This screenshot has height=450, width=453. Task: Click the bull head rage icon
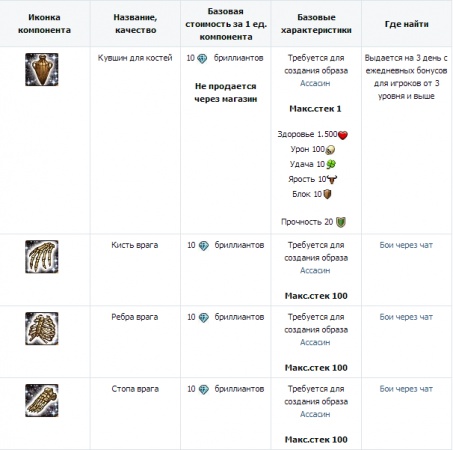point(332,179)
